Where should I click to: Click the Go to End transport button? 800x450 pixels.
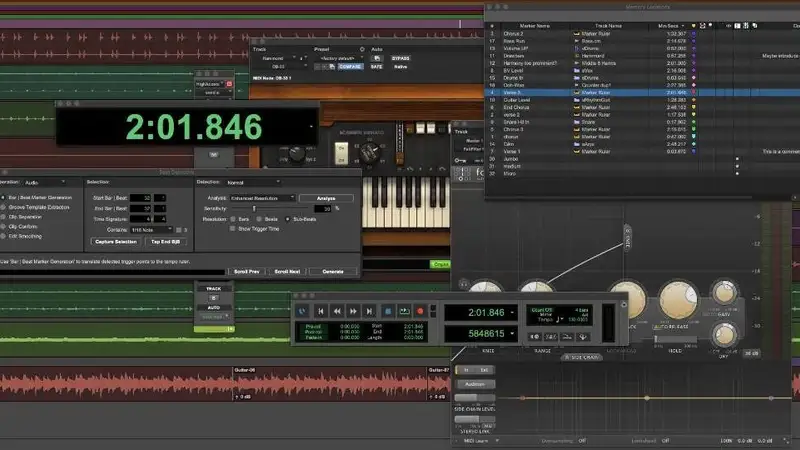click(x=369, y=311)
